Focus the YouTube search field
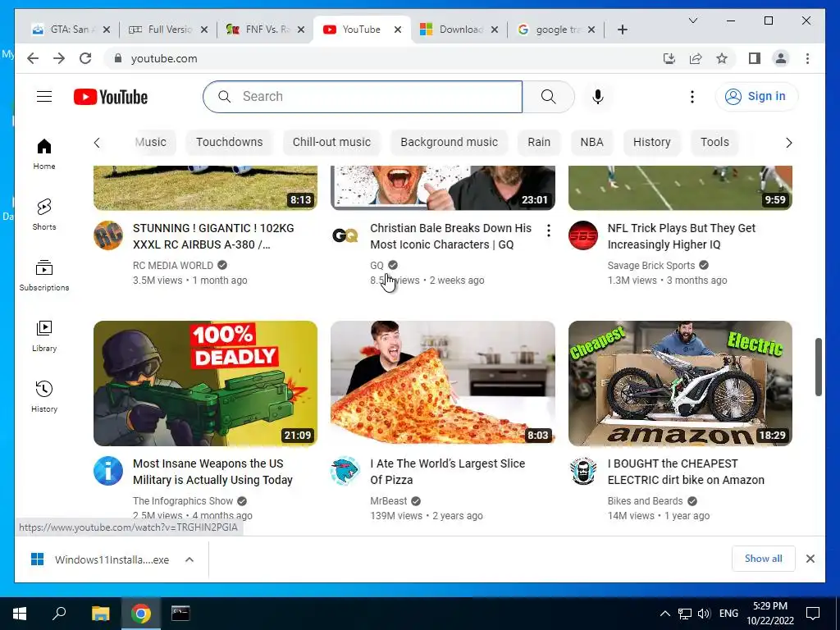 pos(363,97)
